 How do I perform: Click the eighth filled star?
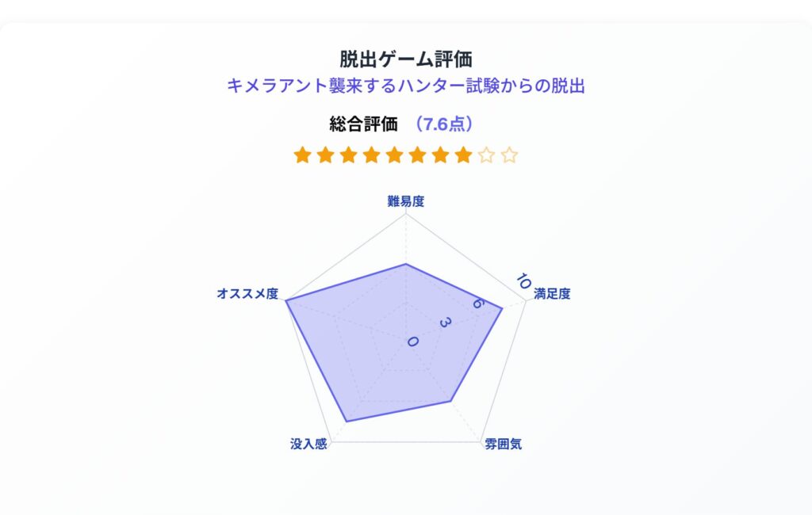pyautogui.click(x=463, y=154)
